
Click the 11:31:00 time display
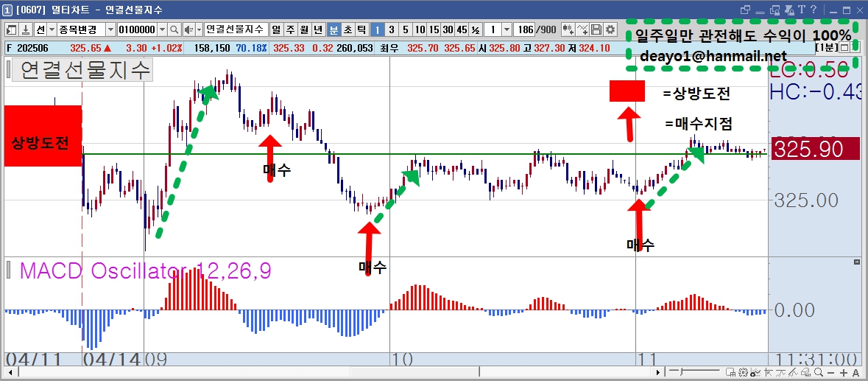click(816, 359)
